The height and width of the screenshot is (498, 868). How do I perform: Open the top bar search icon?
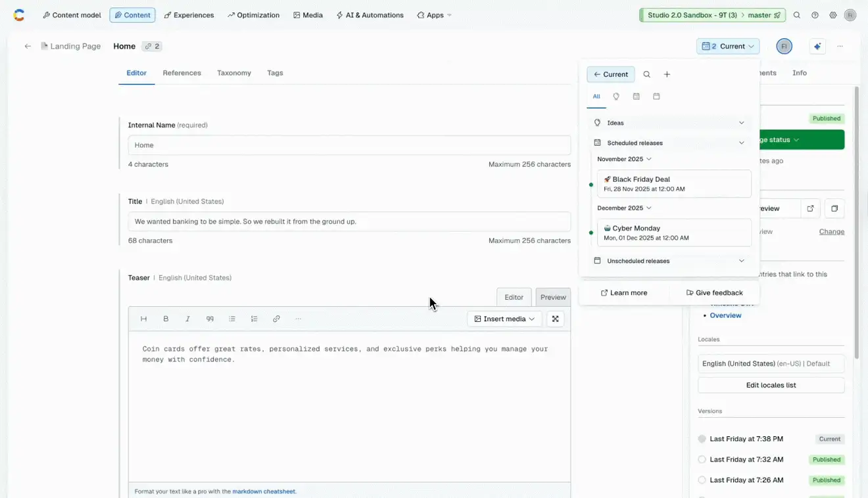(x=797, y=15)
